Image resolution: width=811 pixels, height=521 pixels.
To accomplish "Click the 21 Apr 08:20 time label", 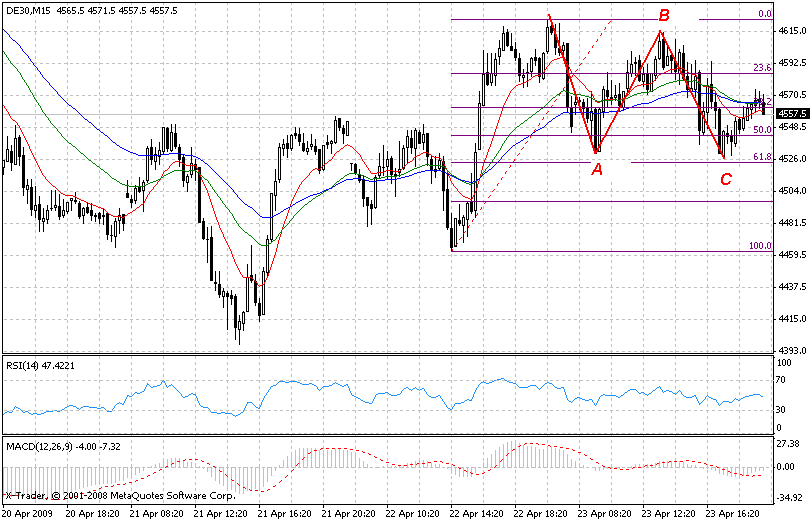I will click(156, 514).
